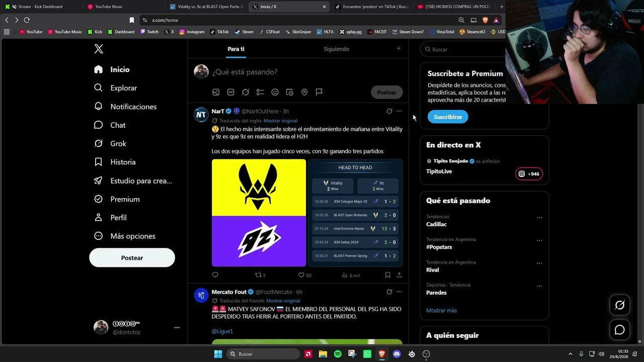Open the floating Grok button

pos(620,305)
